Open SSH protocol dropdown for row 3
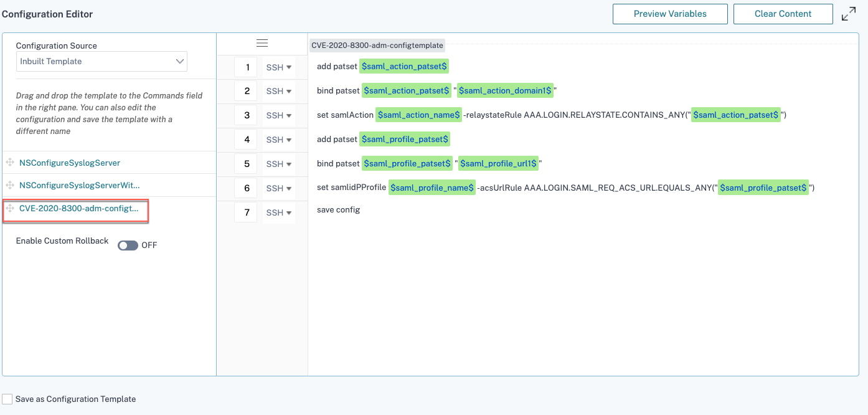The height and width of the screenshot is (415, 868). point(279,115)
